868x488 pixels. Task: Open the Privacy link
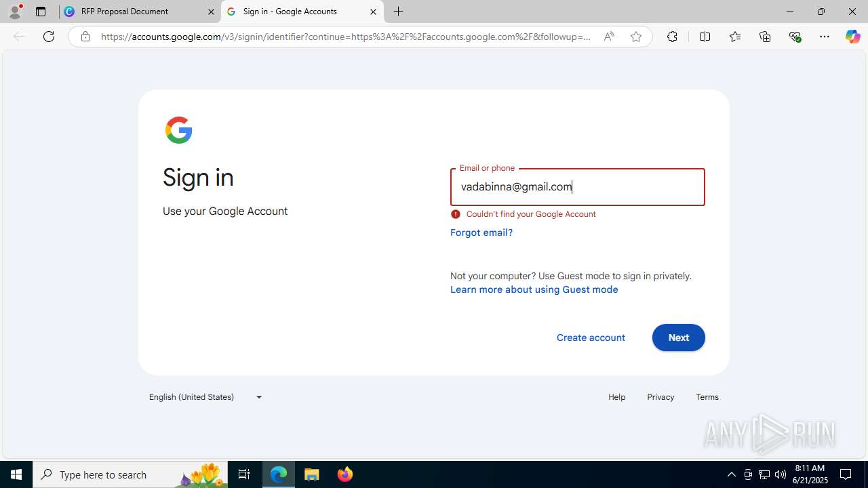(660, 397)
